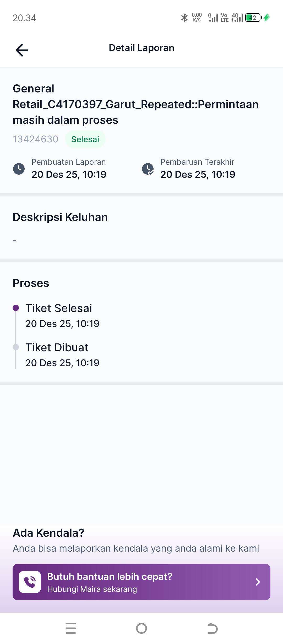Tap the back arrow icon
Screen dimensions: 283x644
coord(22,50)
